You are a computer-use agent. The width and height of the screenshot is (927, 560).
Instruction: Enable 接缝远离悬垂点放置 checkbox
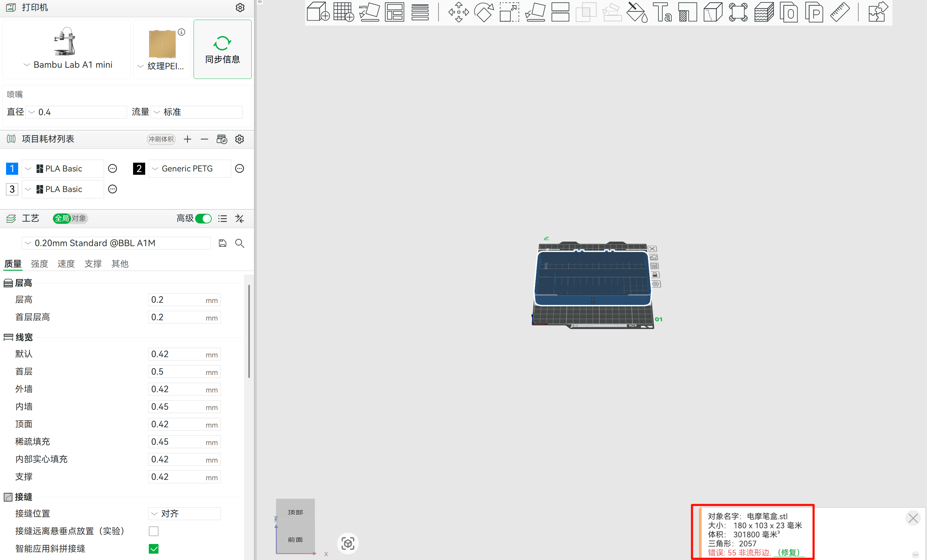click(154, 531)
